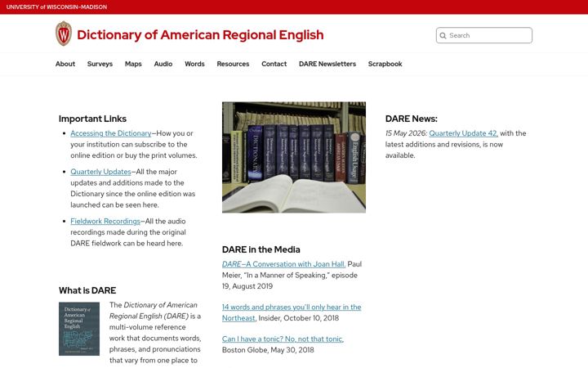This screenshot has height=368, width=588.
Task: Open the University of Wisconsin–Madison link
Action: (56, 7)
